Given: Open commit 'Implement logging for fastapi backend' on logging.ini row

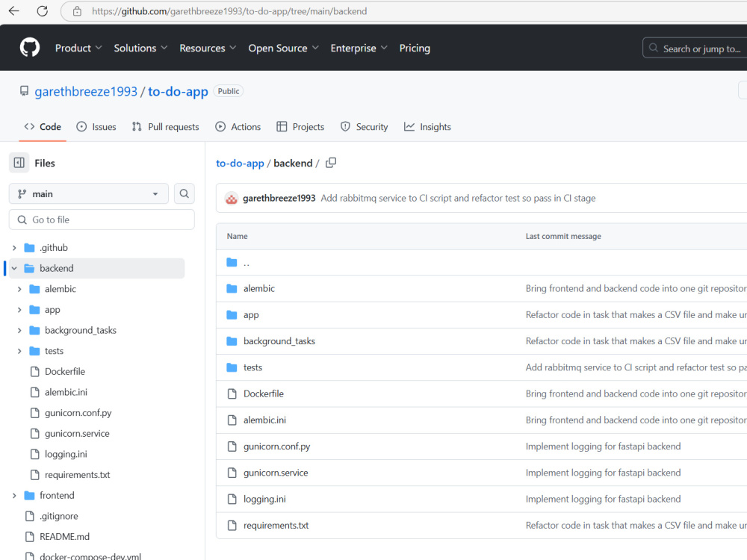Looking at the screenshot, I should pyautogui.click(x=603, y=499).
